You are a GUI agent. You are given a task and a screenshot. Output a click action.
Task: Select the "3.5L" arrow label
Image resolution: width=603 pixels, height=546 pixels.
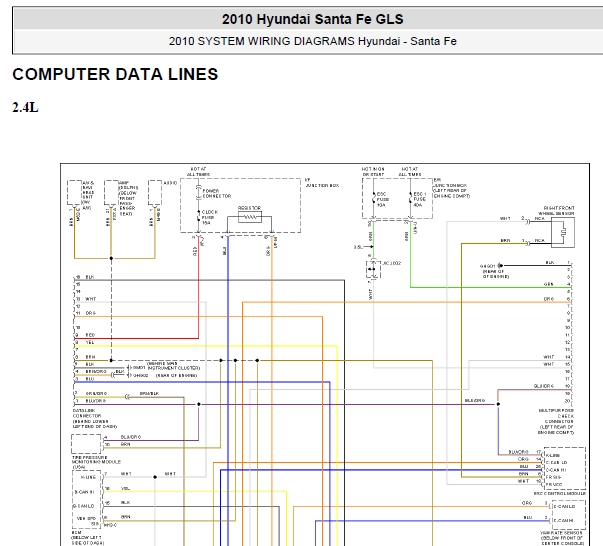click(358, 247)
